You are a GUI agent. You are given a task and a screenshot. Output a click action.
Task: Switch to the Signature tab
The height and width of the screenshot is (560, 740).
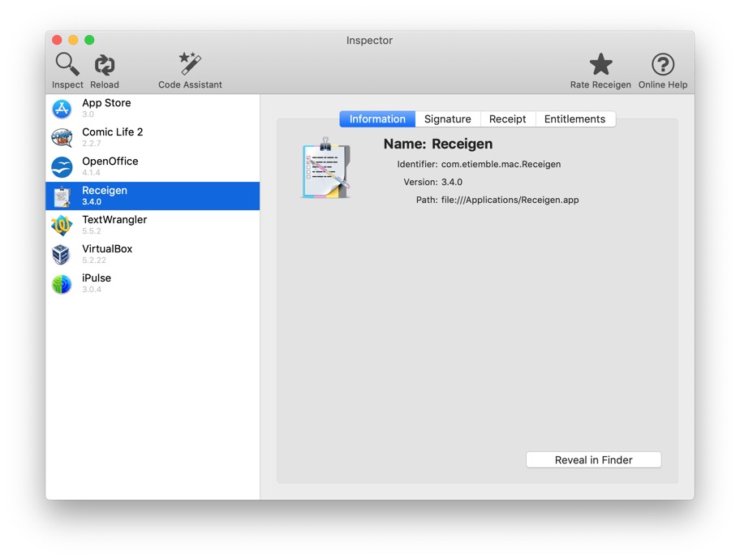(447, 119)
